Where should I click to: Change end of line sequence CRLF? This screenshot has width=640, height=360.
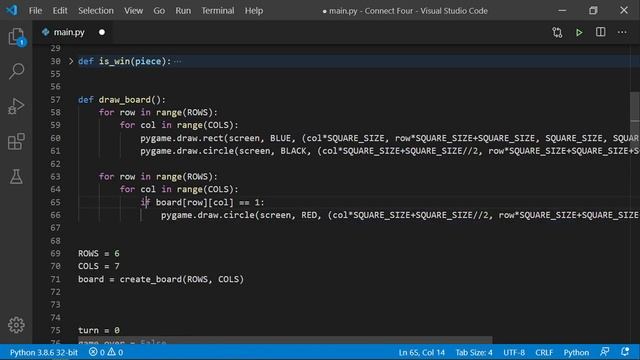[544, 352]
